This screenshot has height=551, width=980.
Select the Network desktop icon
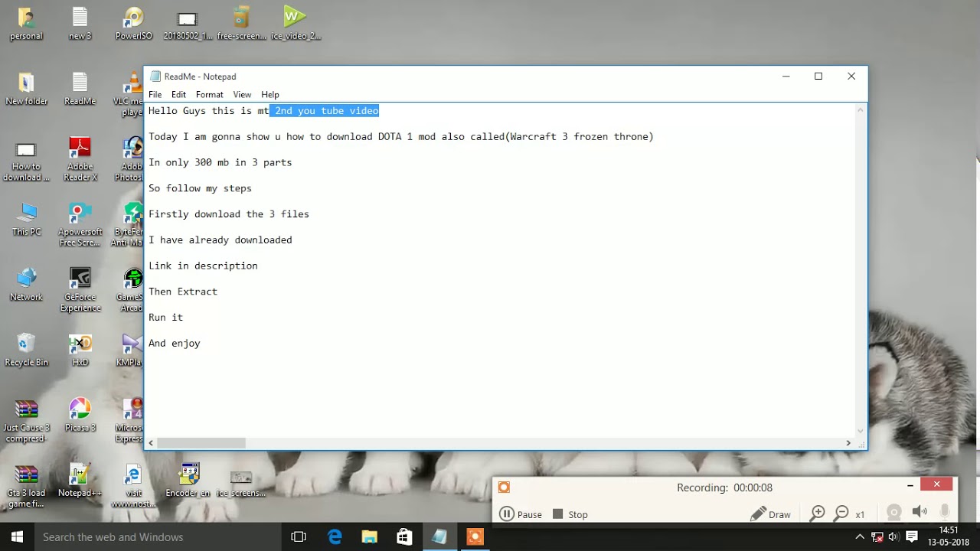tap(26, 284)
